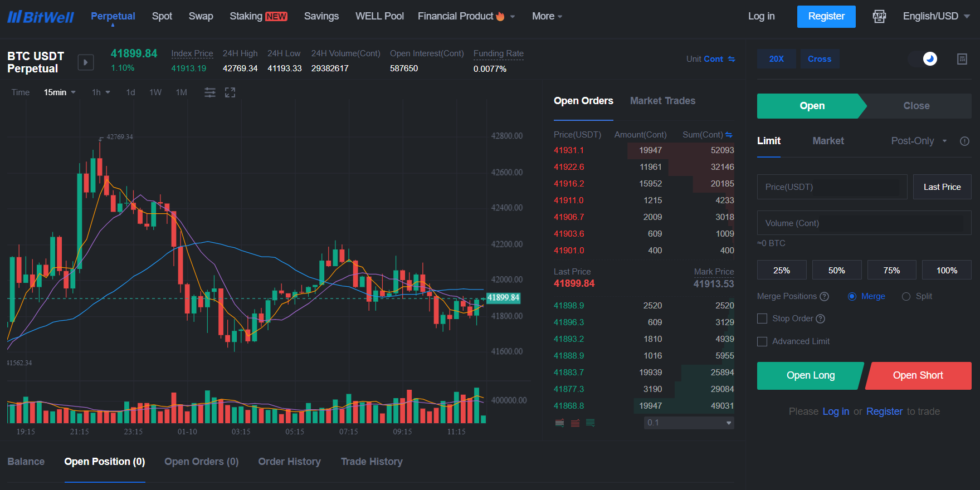Click the Register link below trade buttons
The image size is (980, 490).
884,411
